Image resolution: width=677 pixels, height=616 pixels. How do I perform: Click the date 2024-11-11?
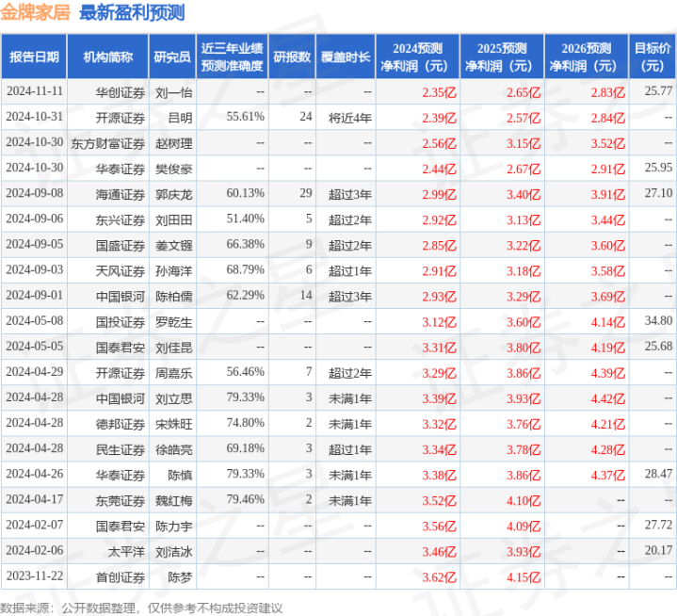point(35,91)
